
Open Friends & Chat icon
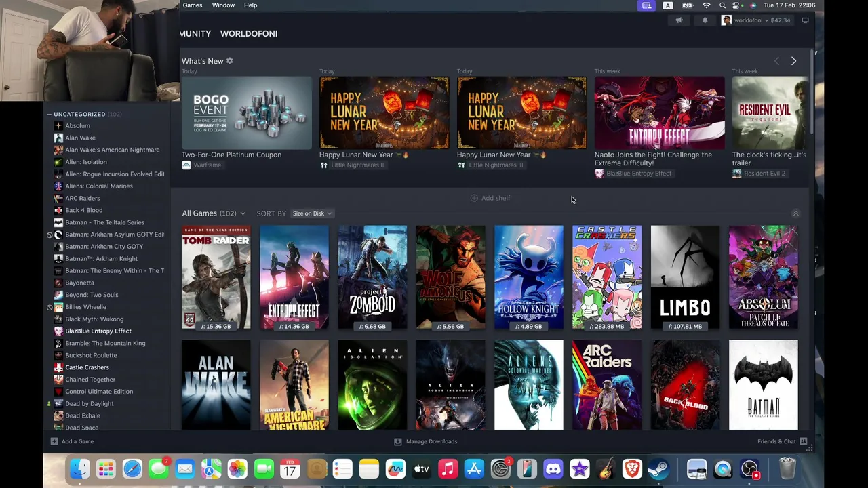coord(803,441)
